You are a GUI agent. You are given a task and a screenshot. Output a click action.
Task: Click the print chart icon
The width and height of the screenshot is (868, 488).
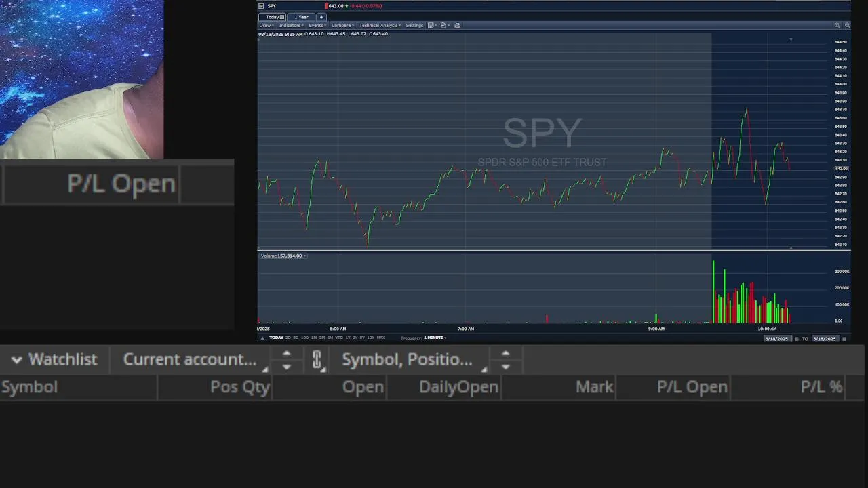tap(458, 26)
